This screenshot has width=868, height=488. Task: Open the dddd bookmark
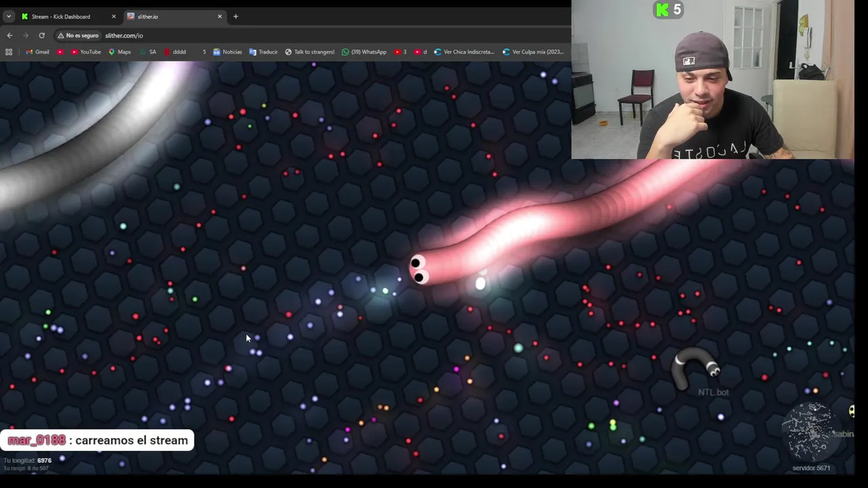point(175,52)
